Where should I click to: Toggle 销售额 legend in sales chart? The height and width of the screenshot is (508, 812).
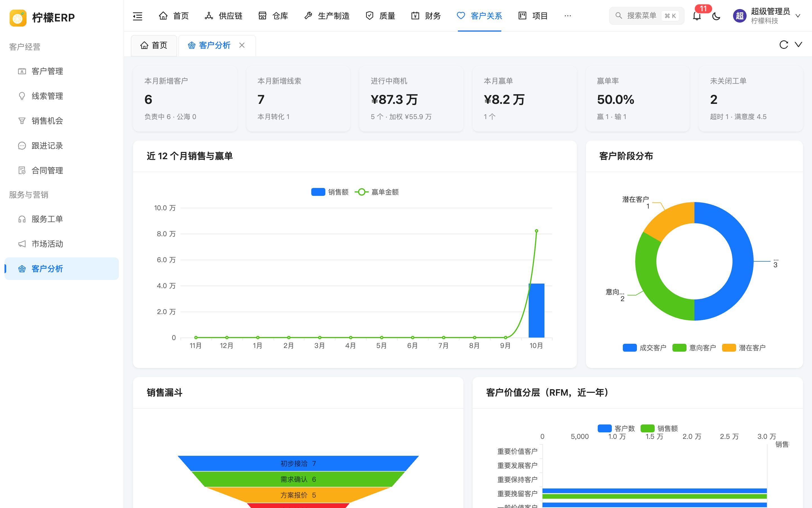(x=330, y=192)
